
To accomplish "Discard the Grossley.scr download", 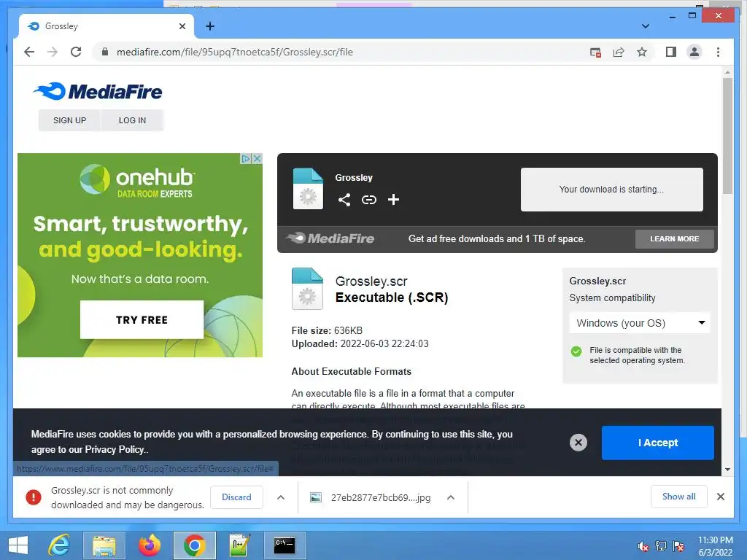I will click(x=236, y=497).
